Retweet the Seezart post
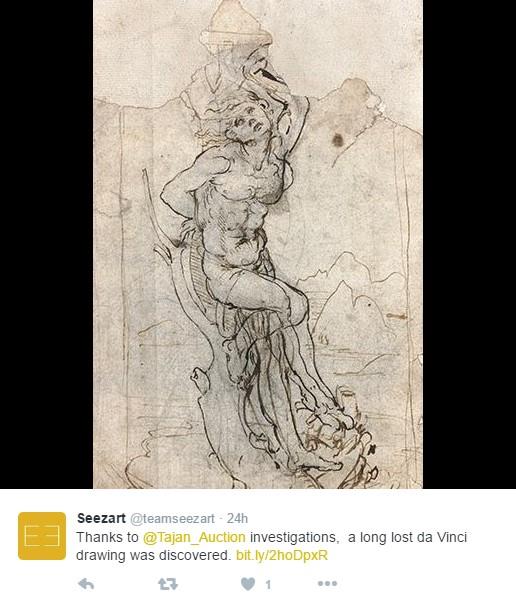Viewport: 516px width, 610px height. (x=168, y=584)
